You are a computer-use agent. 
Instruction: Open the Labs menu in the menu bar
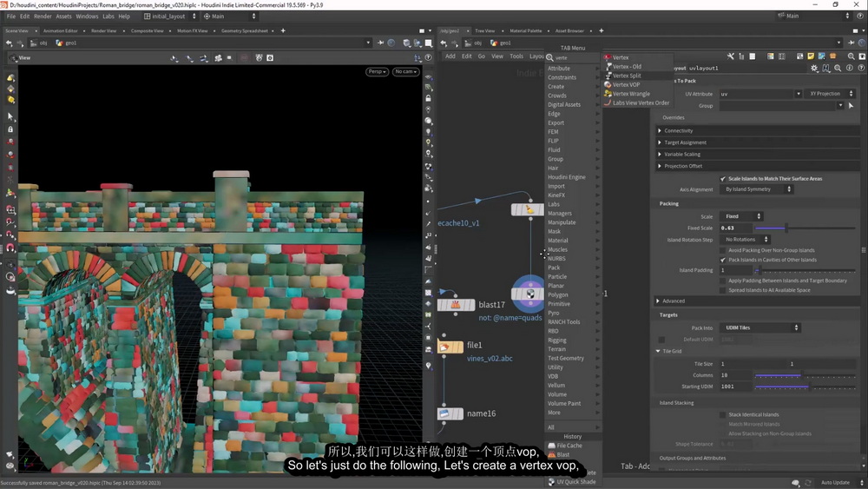click(x=108, y=16)
